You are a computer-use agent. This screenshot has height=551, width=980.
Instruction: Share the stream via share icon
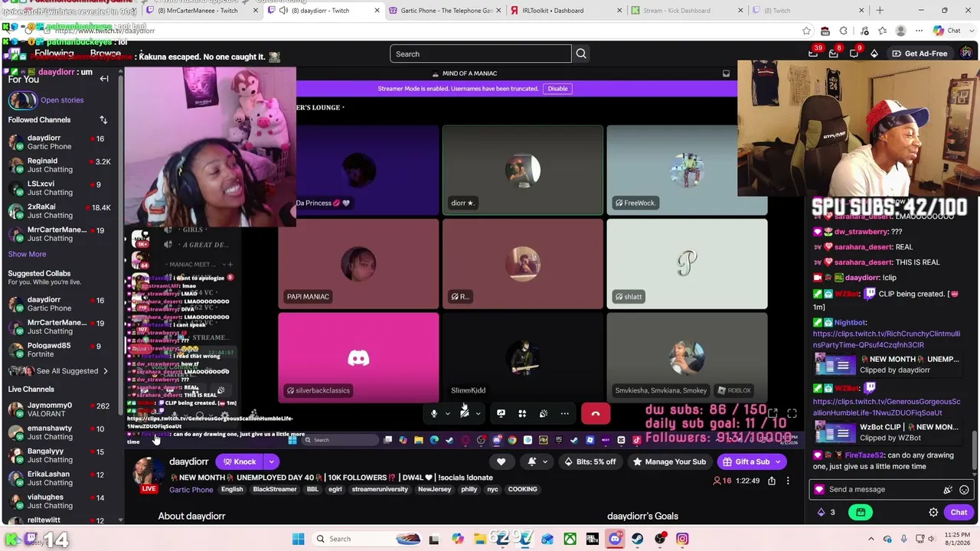772,481
